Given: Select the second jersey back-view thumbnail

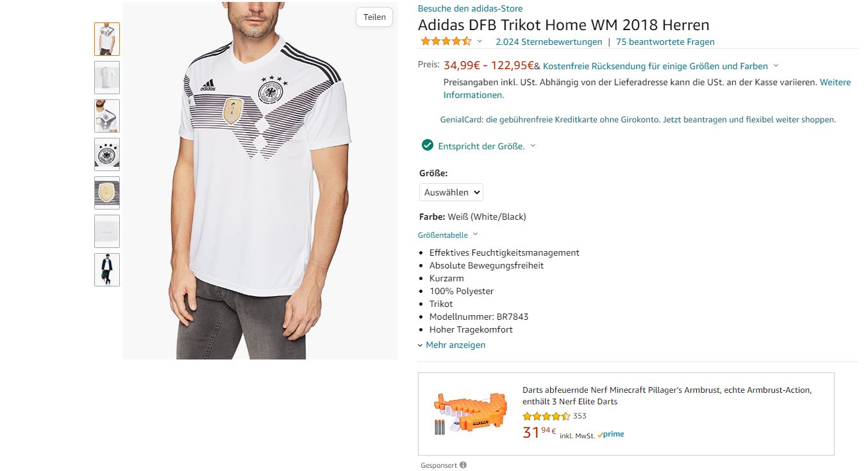Looking at the screenshot, I should pyautogui.click(x=107, y=78).
